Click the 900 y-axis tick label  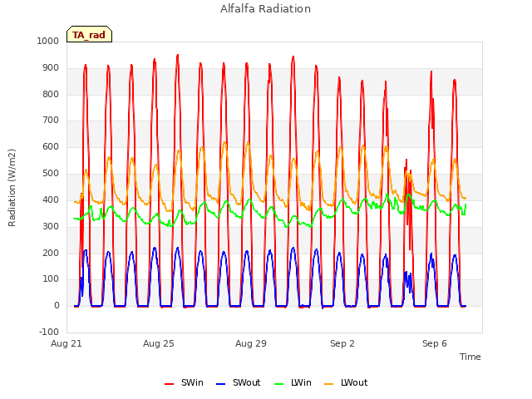coord(51,68)
